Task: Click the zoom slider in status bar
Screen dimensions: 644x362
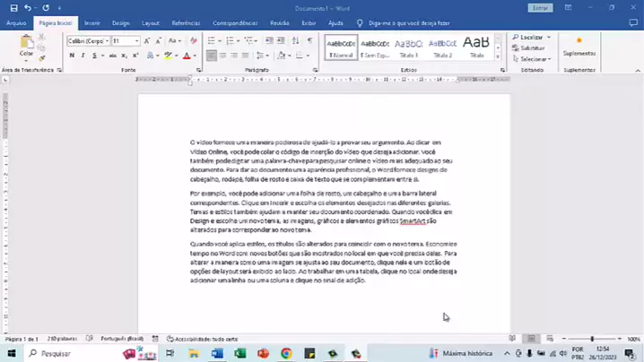Action: pyautogui.click(x=592, y=340)
